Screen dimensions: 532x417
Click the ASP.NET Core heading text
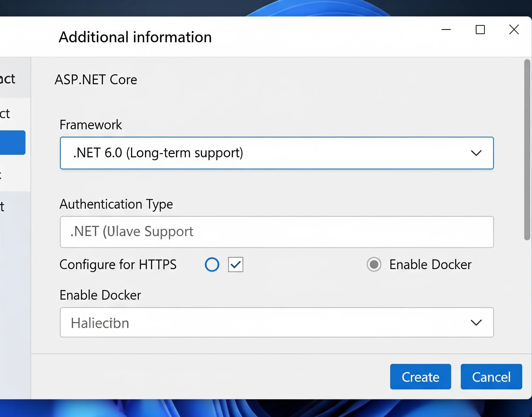tap(96, 80)
